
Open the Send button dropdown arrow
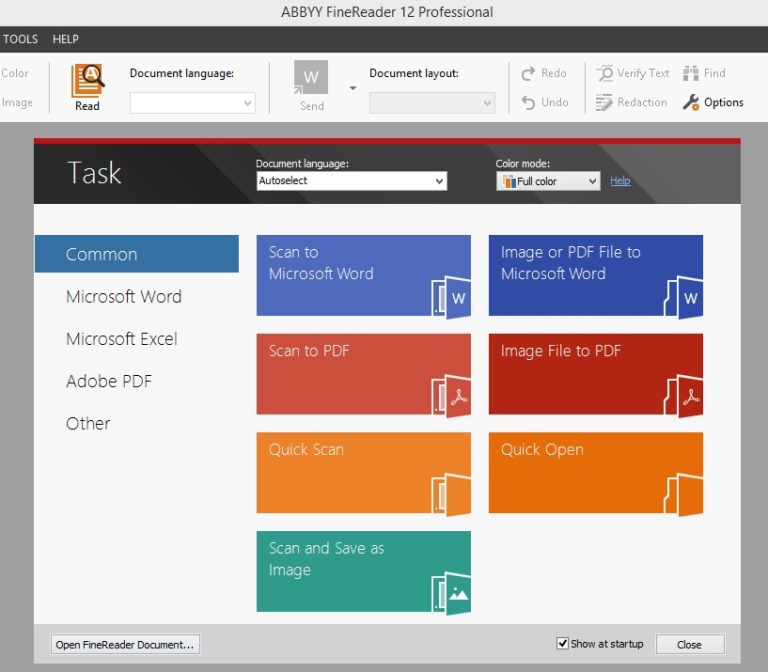[353, 88]
